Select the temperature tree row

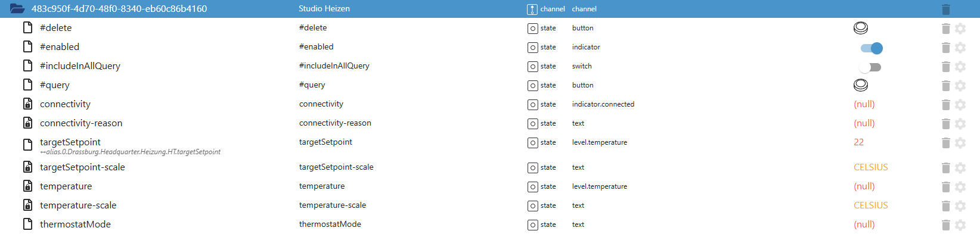(x=490, y=186)
